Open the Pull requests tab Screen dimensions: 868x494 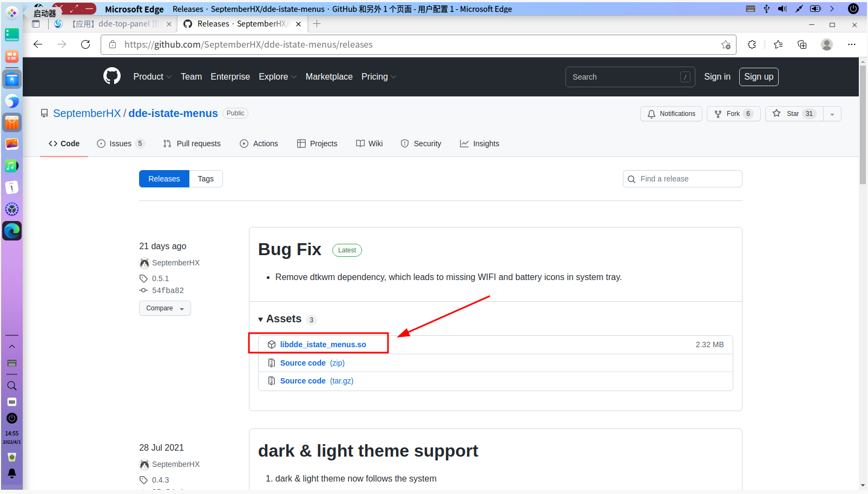[192, 144]
